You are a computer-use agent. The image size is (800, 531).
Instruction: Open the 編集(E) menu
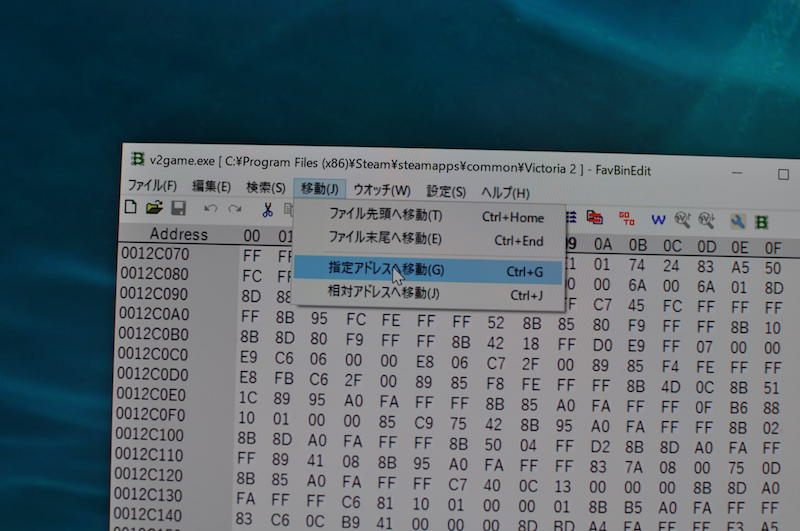point(211,187)
